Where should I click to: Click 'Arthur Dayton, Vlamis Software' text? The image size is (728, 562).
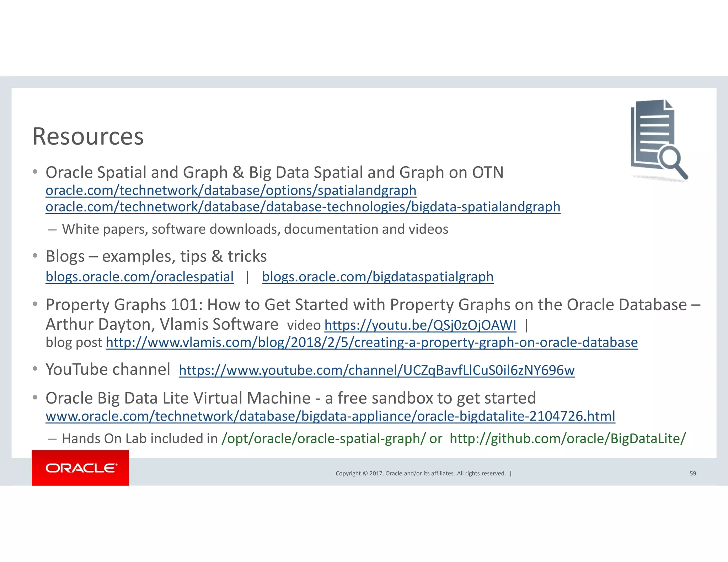pos(162,324)
